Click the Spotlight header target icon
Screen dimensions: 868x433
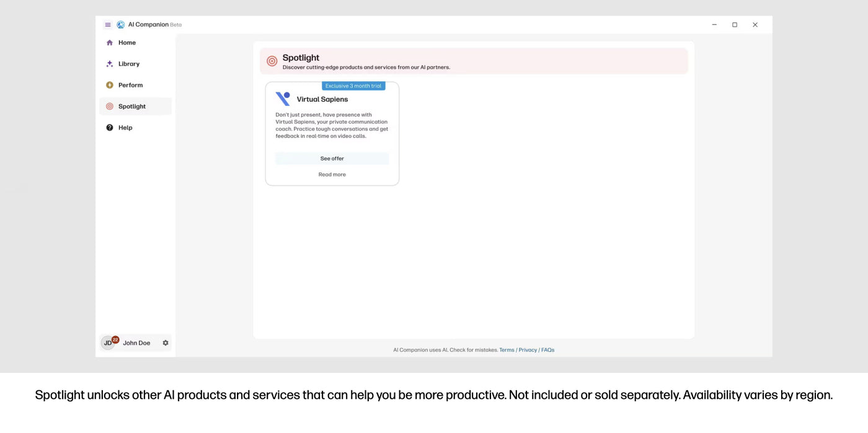(x=272, y=61)
